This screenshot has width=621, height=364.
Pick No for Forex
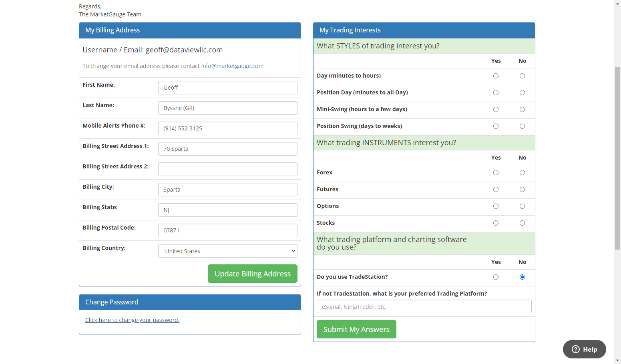point(522,173)
